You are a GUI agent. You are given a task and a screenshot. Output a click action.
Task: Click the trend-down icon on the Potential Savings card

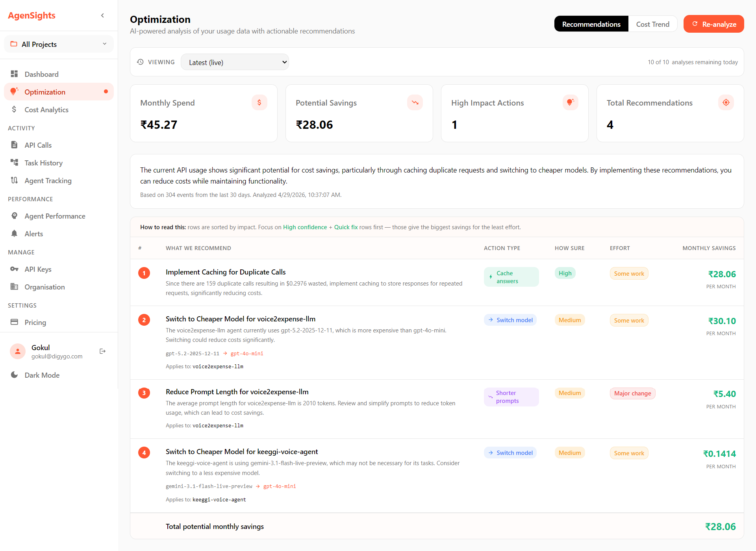(415, 102)
